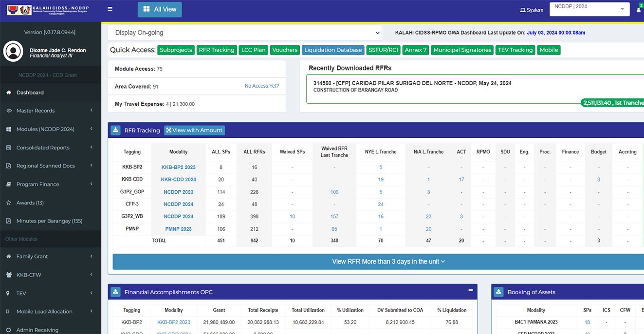Switch to the All View tab
Image resolution: width=644 pixels, height=334 pixels.
click(159, 9)
